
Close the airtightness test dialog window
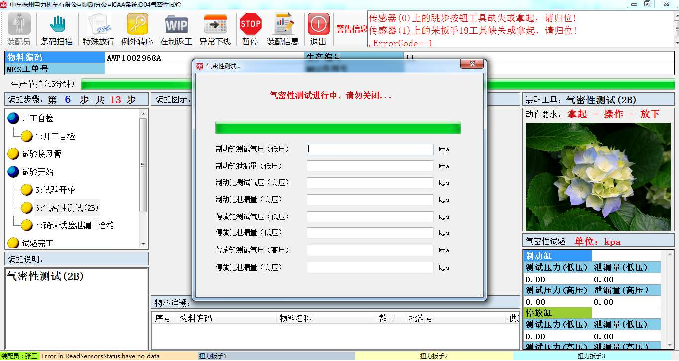coord(471,64)
